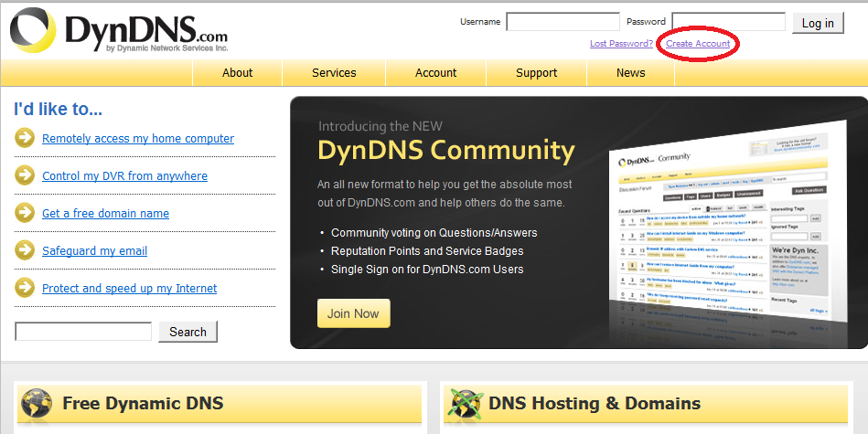
Task: Click the Free Dynamic DNS globe icon
Action: (37, 404)
